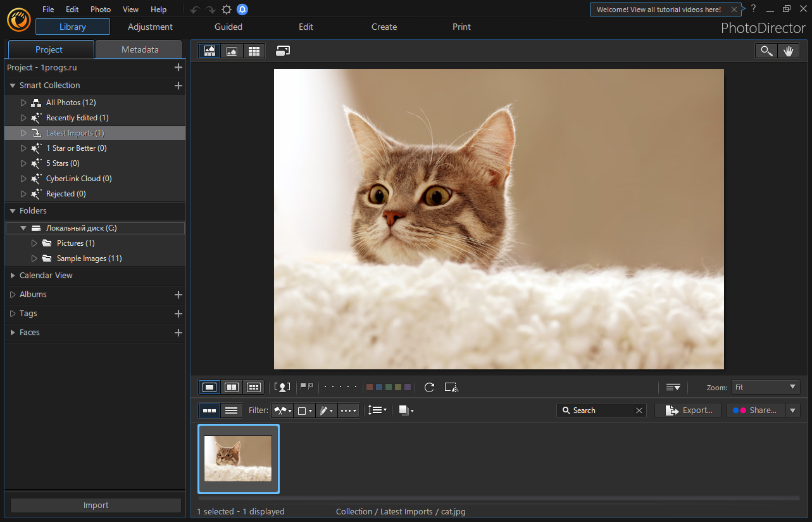
Task: Open preferences via the gear icon
Action: pyautogui.click(x=227, y=10)
